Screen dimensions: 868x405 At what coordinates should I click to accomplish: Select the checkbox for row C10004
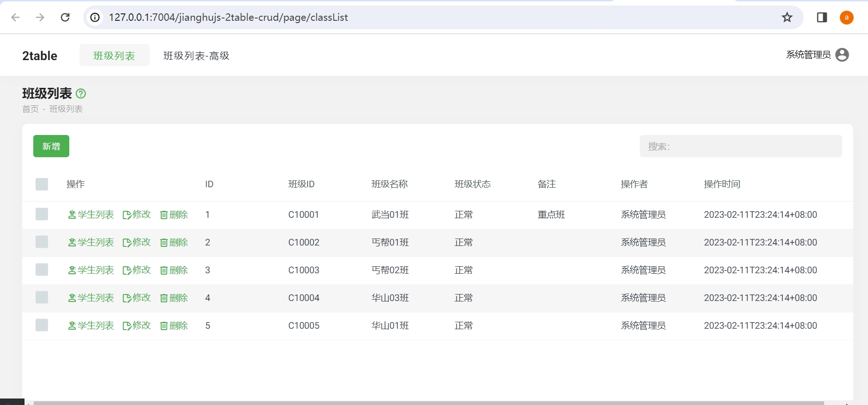tap(42, 298)
